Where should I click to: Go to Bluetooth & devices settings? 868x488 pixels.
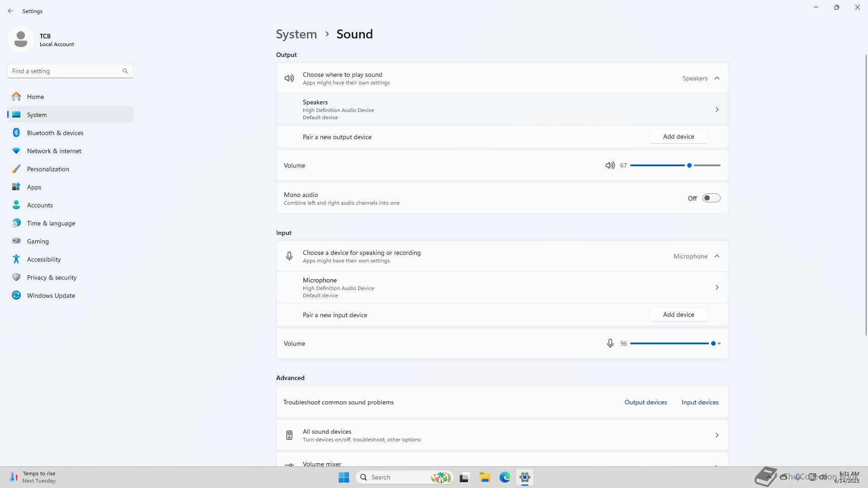pos(55,133)
